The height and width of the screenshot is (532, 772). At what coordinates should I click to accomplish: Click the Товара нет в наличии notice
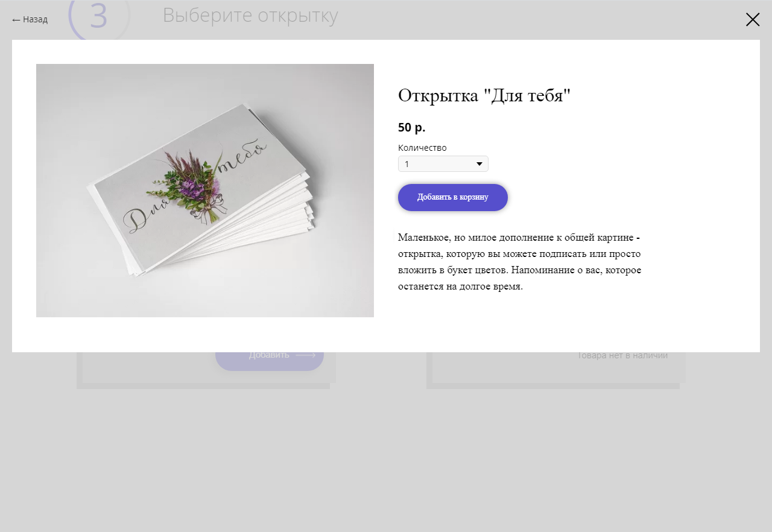622,355
